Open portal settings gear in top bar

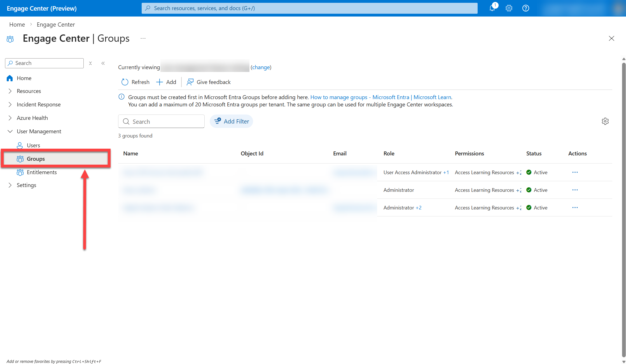pos(509,8)
